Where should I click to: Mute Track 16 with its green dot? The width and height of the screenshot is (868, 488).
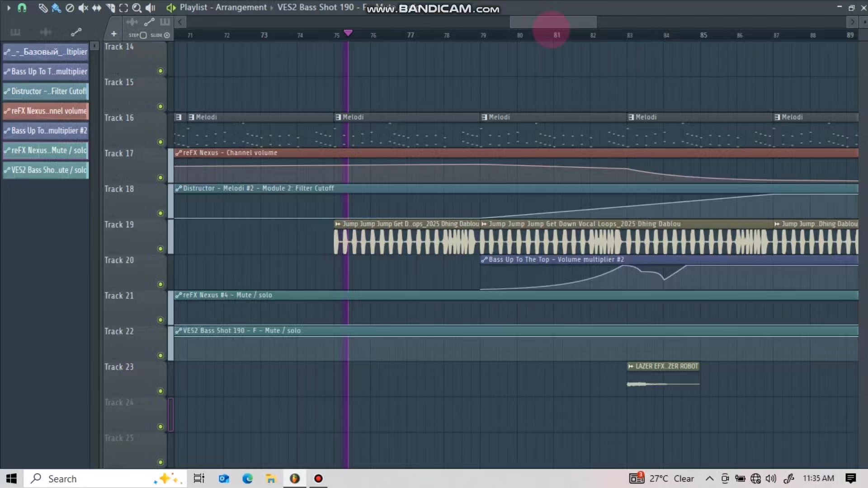pyautogui.click(x=160, y=142)
